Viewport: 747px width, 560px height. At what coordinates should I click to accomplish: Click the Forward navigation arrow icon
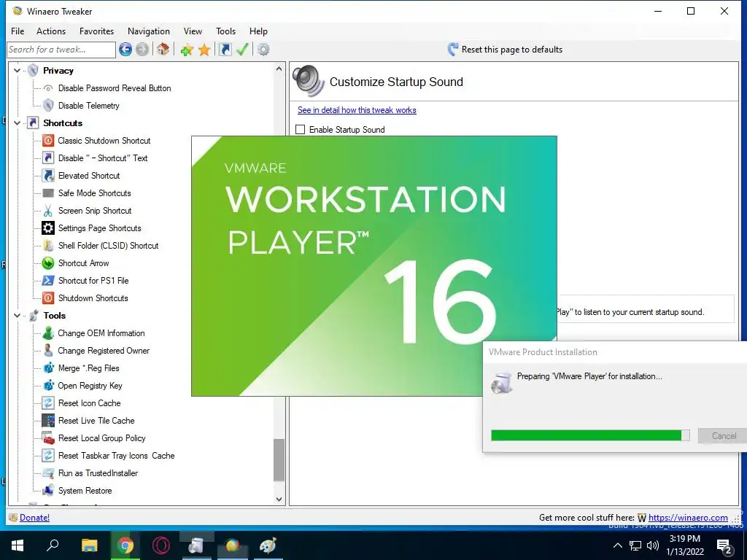(142, 49)
